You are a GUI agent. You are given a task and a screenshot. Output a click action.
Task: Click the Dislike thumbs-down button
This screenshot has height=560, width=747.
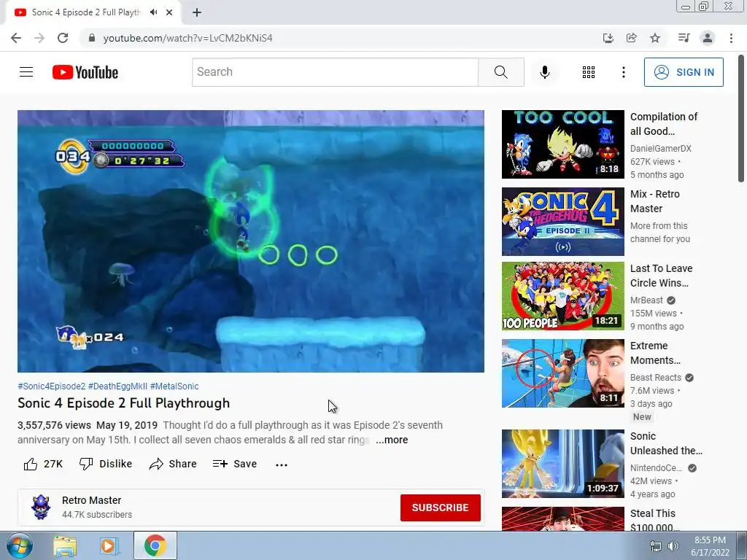106,464
